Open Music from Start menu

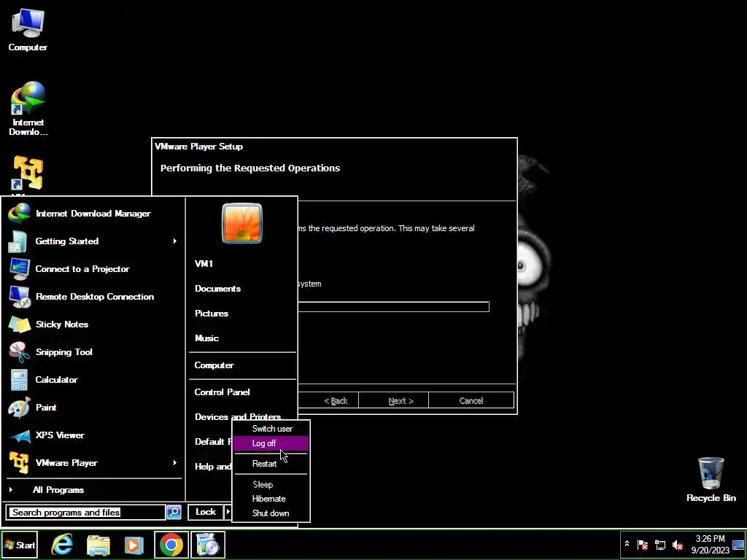tap(206, 338)
